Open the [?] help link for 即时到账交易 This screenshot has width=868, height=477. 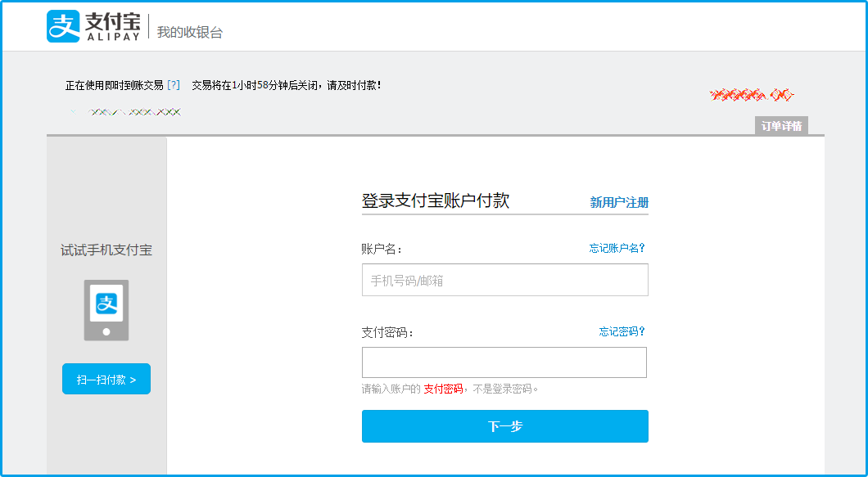coord(173,85)
